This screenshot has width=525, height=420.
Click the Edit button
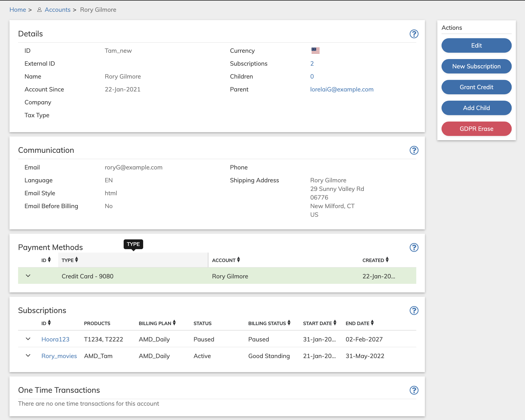pyautogui.click(x=477, y=46)
